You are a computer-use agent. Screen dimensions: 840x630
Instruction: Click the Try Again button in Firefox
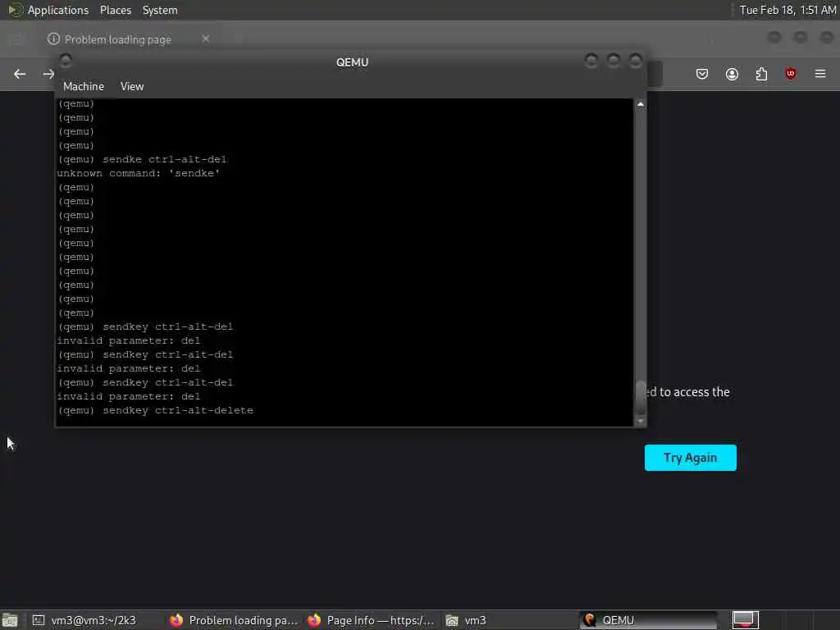(690, 458)
